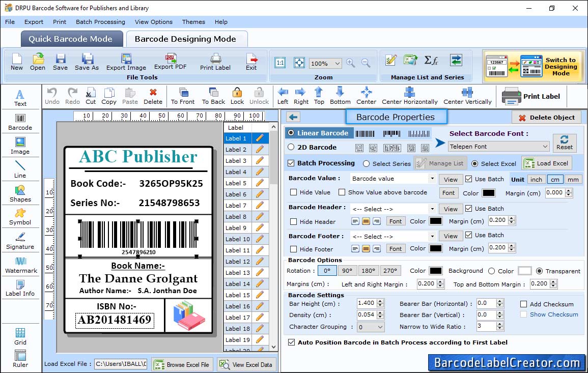Switch to Quick Barcode Mode tab
This screenshot has height=373, width=588.
71,39
